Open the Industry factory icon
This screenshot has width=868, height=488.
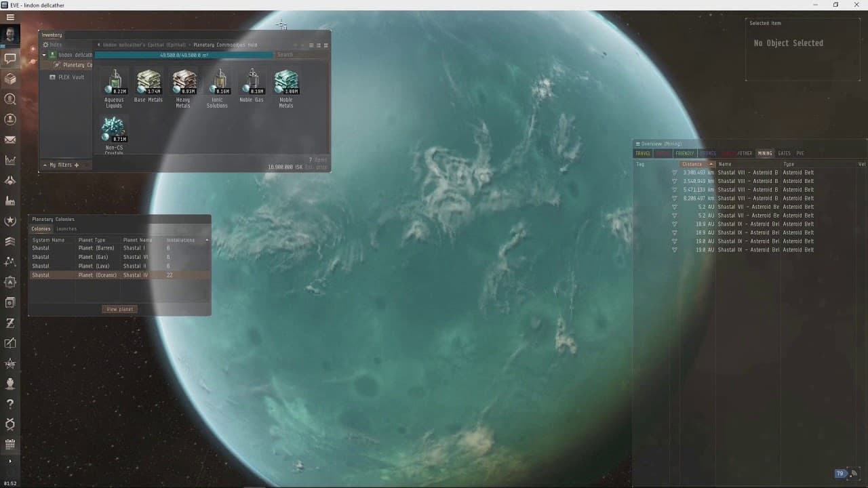[x=10, y=201]
